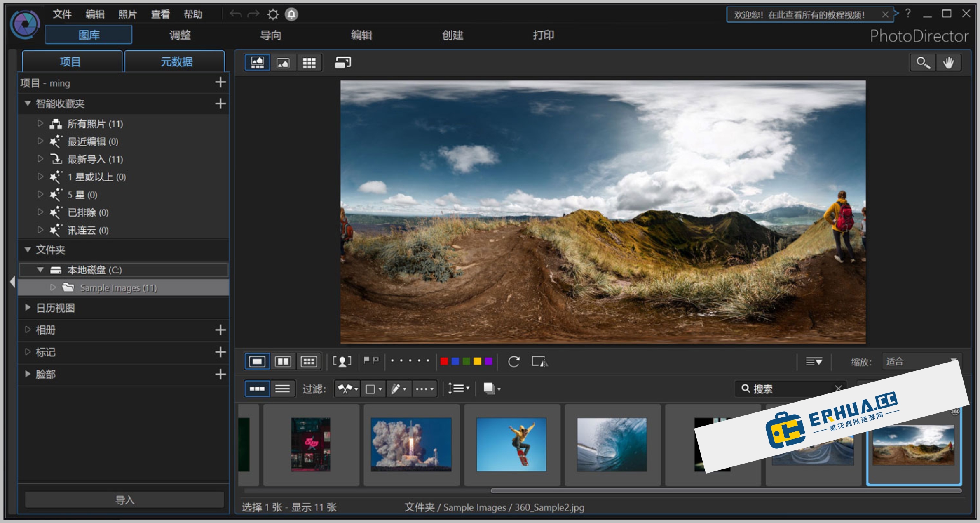Viewport: 980px width, 523px height.
Task: Select the hand pan tool at top right
Action: click(x=949, y=63)
